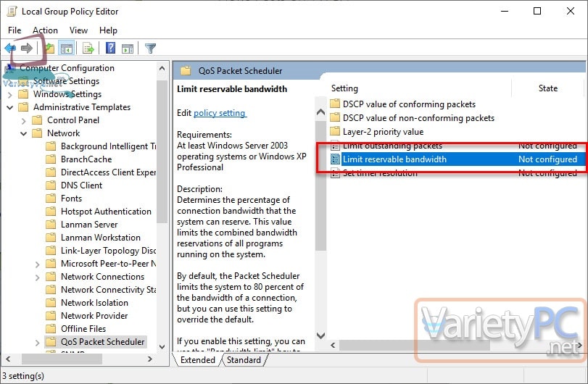Click the Network Provider folder icon

pos(51,316)
